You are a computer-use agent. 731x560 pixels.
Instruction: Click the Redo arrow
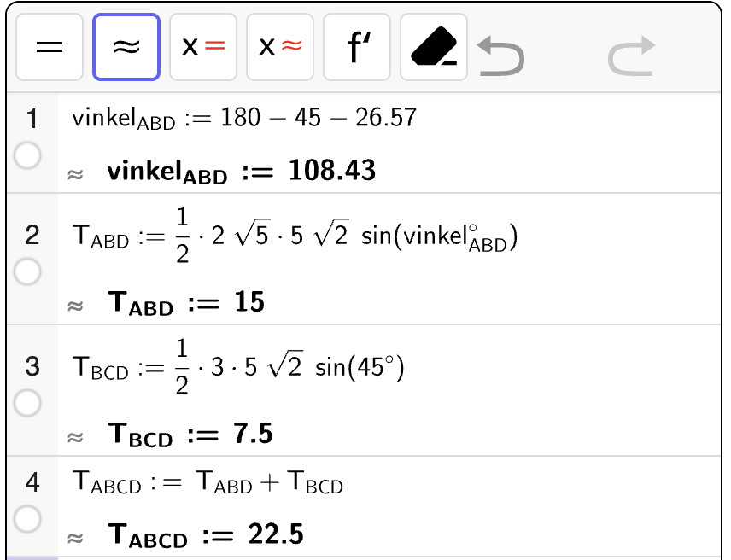[632, 55]
